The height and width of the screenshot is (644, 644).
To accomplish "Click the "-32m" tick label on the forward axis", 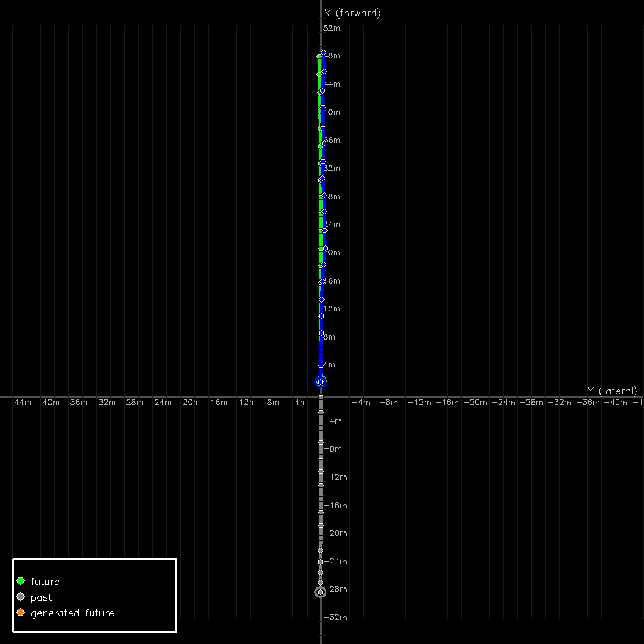I will pyautogui.click(x=336, y=618).
